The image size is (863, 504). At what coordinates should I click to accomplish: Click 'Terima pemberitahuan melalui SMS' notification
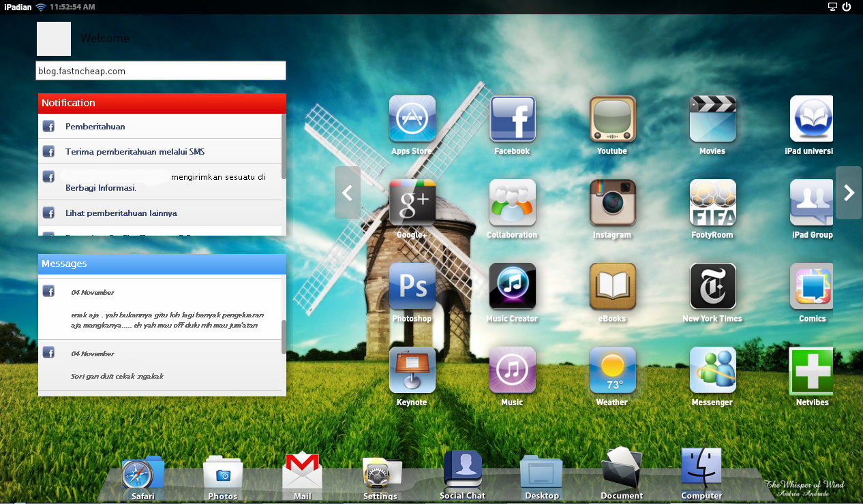point(134,151)
